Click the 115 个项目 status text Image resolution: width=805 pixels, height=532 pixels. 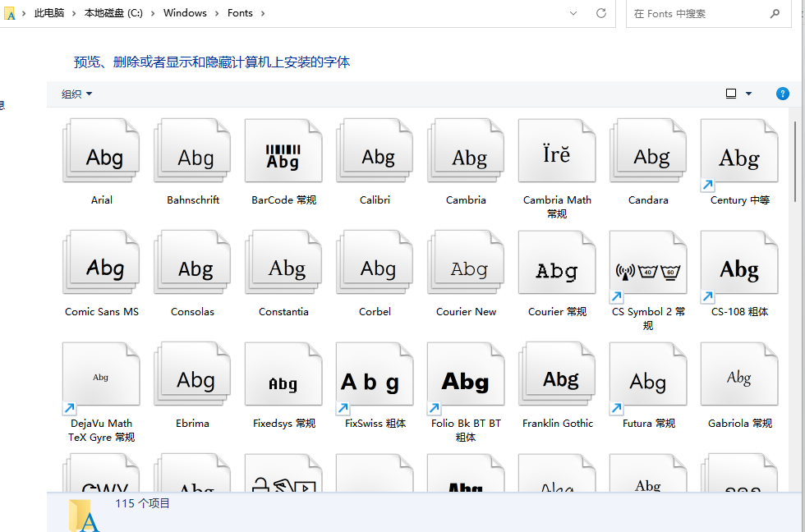[142, 503]
